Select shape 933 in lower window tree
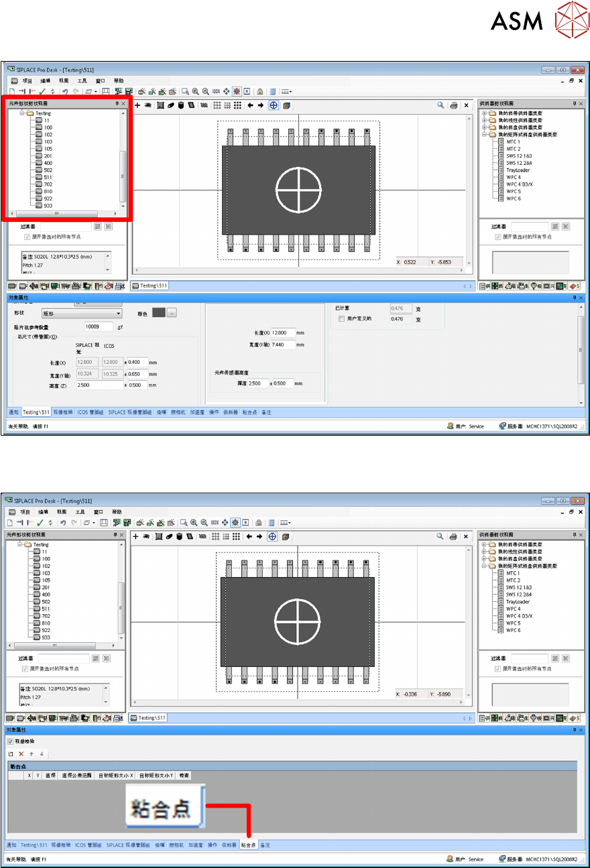The image size is (590, 868). pyautogui.click(x=46, y=637)
